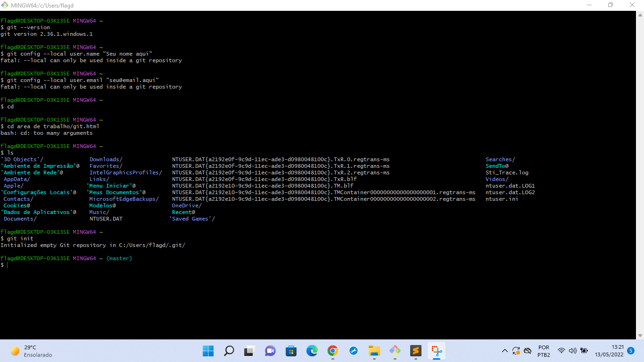Open the clock showing 13:21
This screenshot has height=362, width=644.
(609, 351)
